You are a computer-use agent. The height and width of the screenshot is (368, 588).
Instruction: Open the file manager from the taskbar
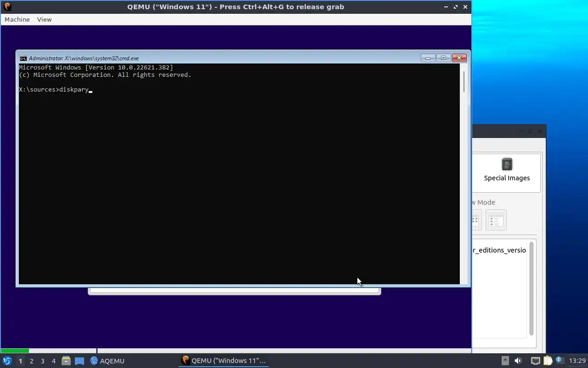(x=66, y=361)
